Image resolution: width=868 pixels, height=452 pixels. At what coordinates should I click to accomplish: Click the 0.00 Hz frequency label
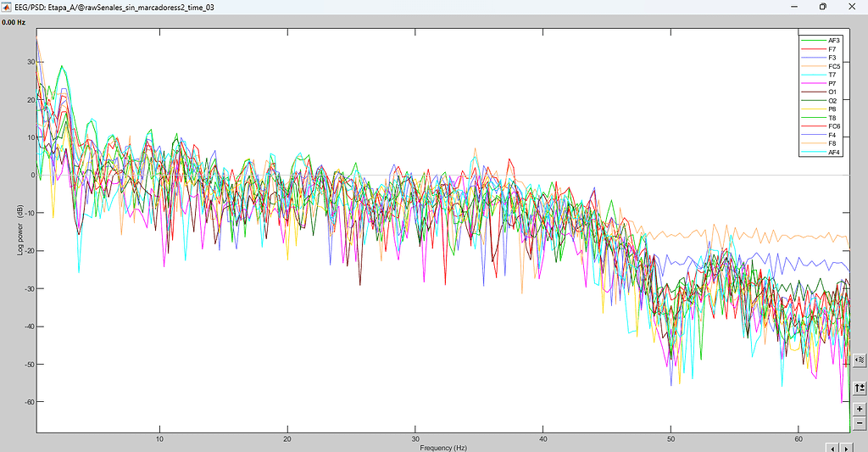[x=14, y=23]
